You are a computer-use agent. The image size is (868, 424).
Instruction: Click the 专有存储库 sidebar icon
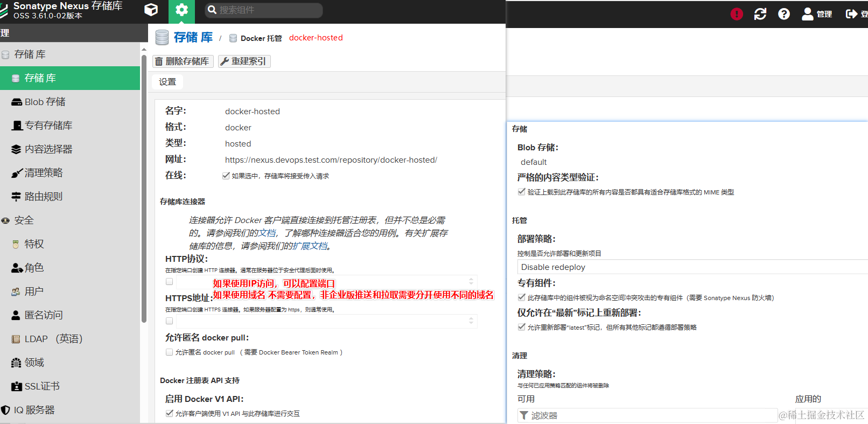point(17,126)
